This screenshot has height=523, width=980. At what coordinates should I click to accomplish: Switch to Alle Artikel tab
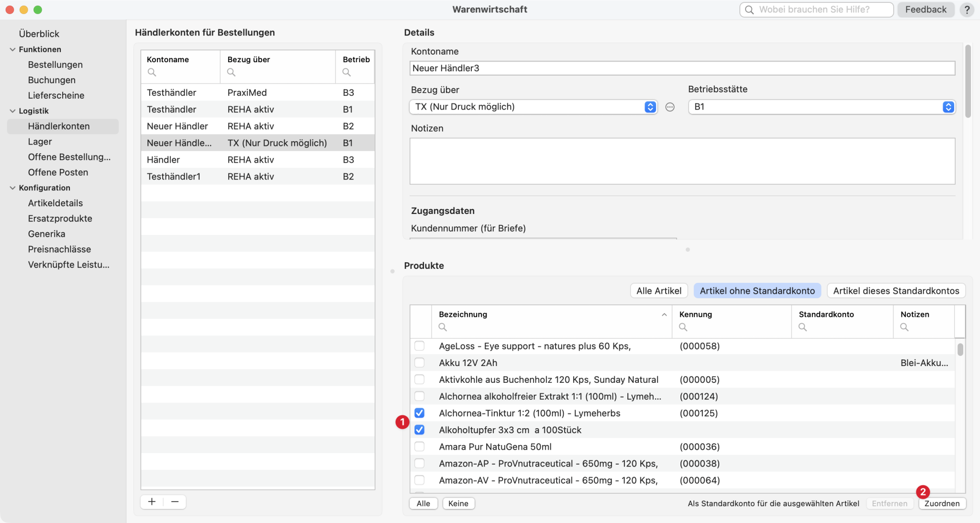tap(658, 291)
